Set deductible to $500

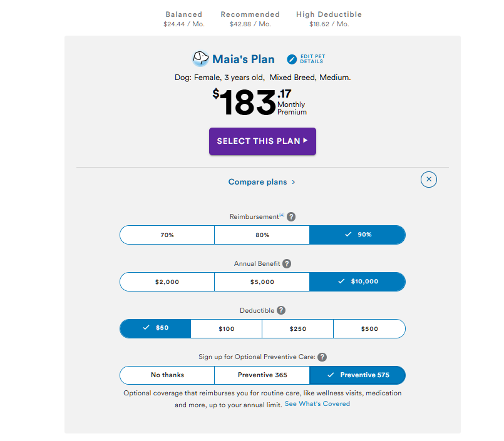pyautogui.click(x=369, y=328)
